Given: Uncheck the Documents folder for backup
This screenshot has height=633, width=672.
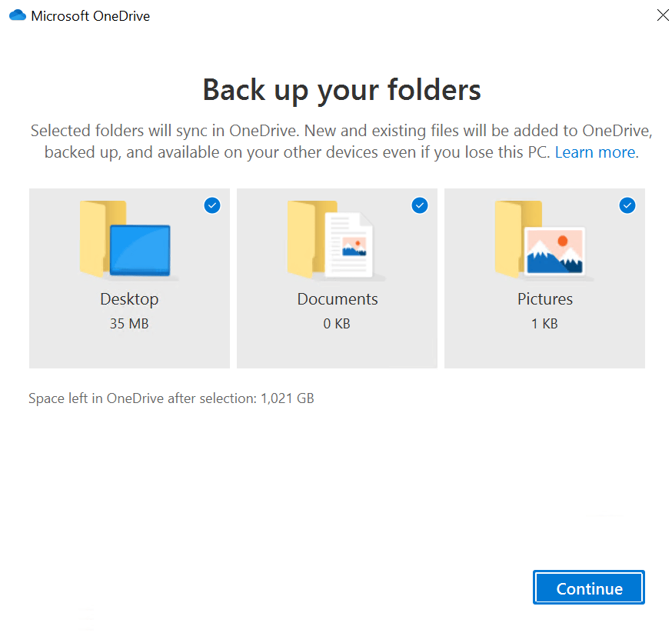Looking at the screenshot, I should click(x=419, y=205).
